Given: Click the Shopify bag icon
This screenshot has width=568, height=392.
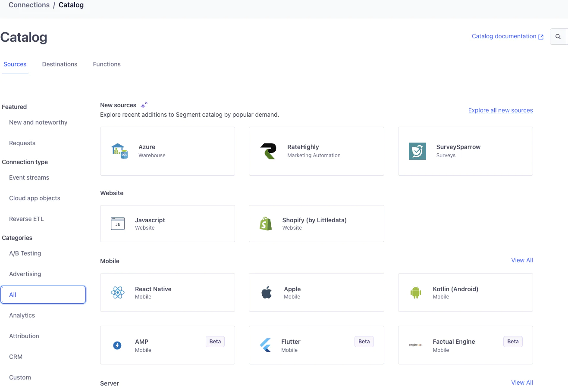Looking at the screenshot, I should pyautogui.click(x=266, y=224).
